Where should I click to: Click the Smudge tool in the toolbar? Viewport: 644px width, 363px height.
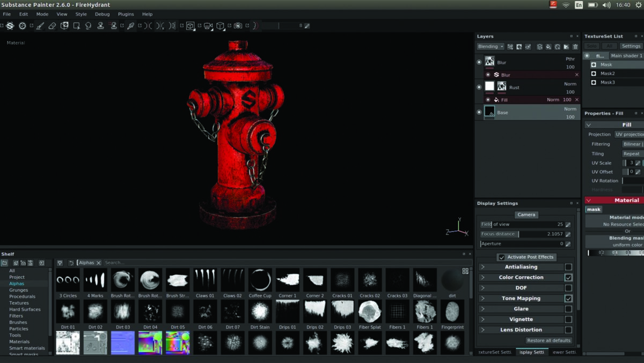point(88,26)
